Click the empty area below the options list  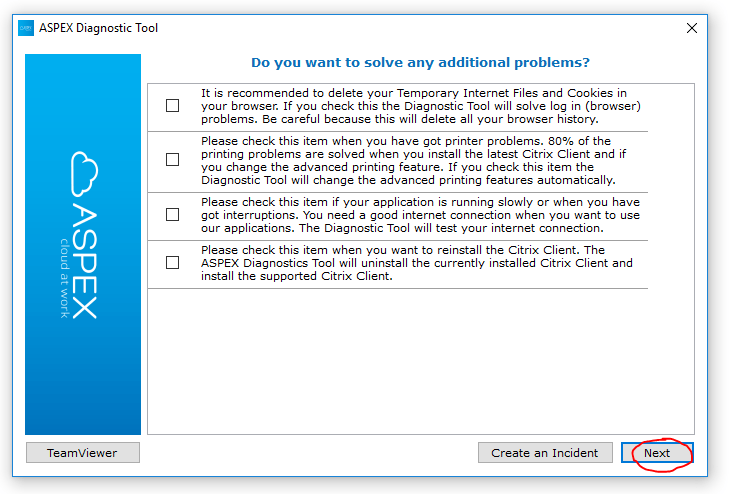click(421, 361)
